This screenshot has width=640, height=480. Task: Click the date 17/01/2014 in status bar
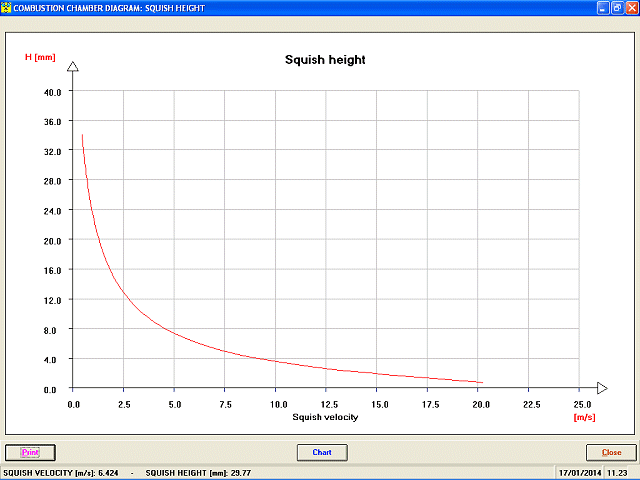580,473
